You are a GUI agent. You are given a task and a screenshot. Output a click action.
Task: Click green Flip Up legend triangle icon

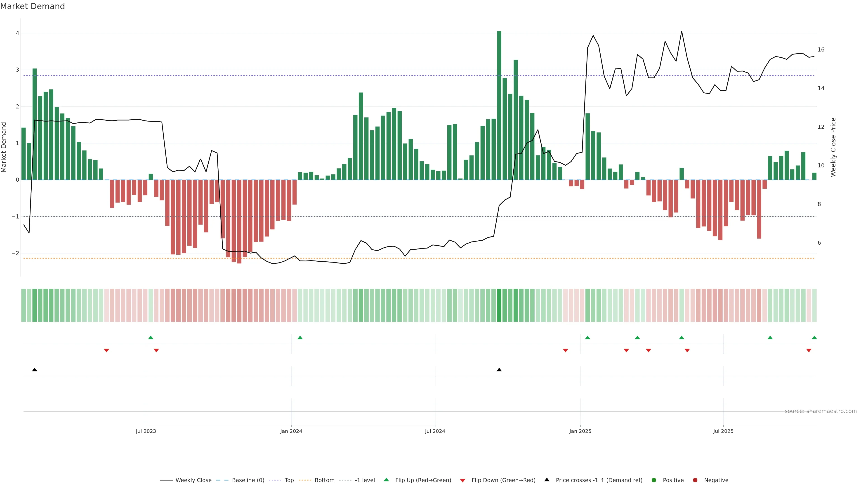(387, 480)
